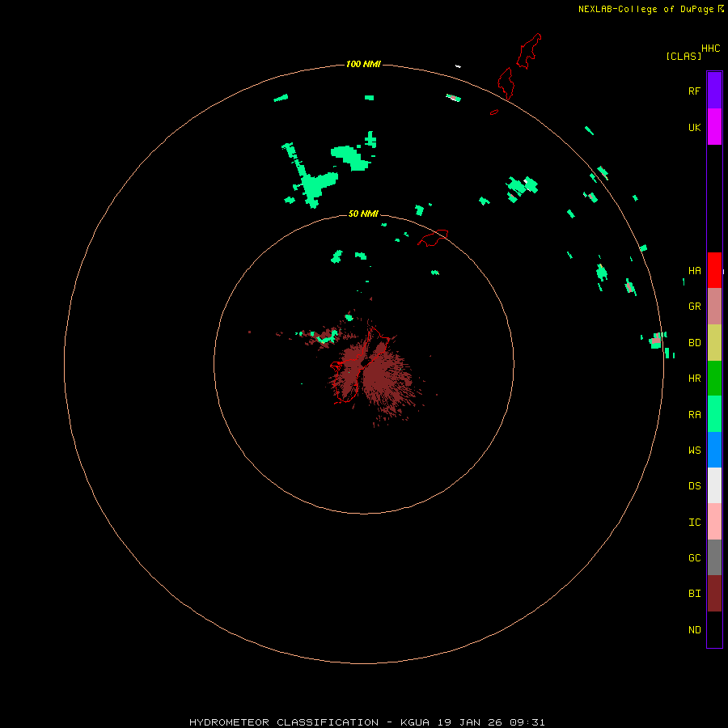The image size is (728, 728).
Task: Click the IC pink legend swatch
Action: [x=714, y=522]
